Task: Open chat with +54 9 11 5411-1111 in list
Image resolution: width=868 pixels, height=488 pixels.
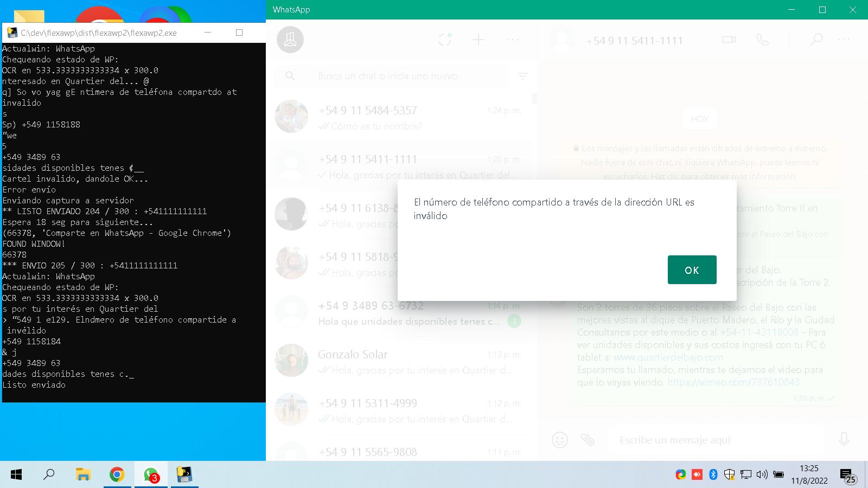Action: click(399, 166)
